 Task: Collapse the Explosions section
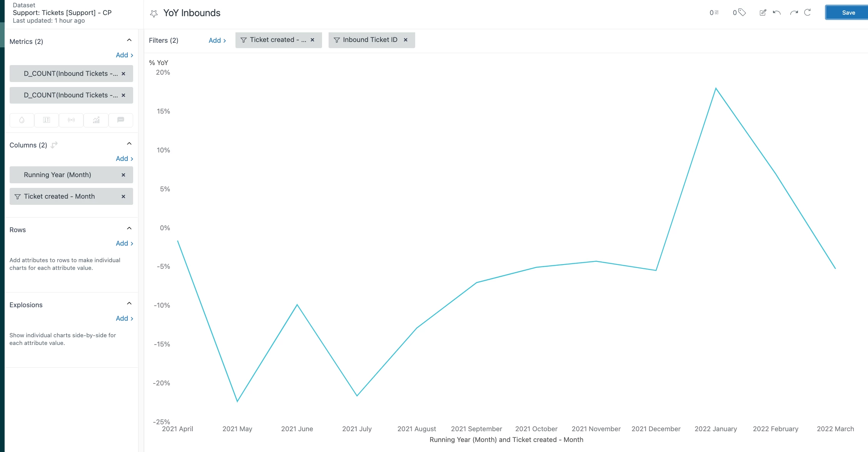pos(129,304)
